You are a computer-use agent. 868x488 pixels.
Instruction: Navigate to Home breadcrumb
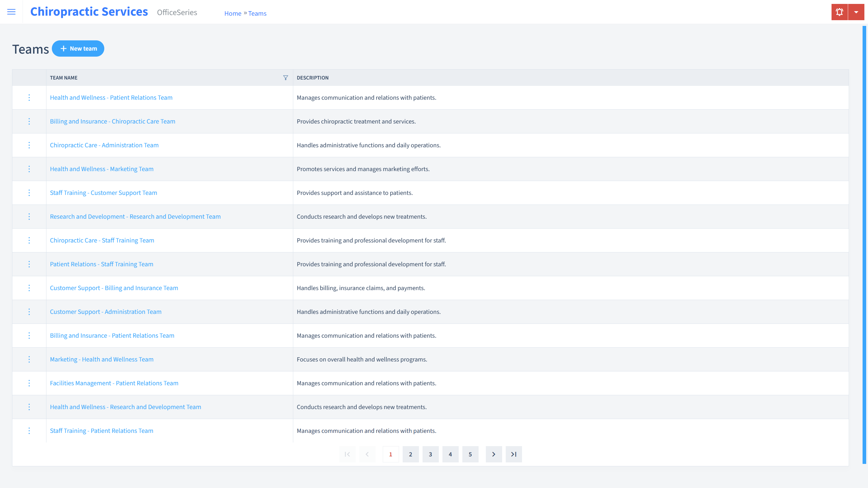pos(232,13)
